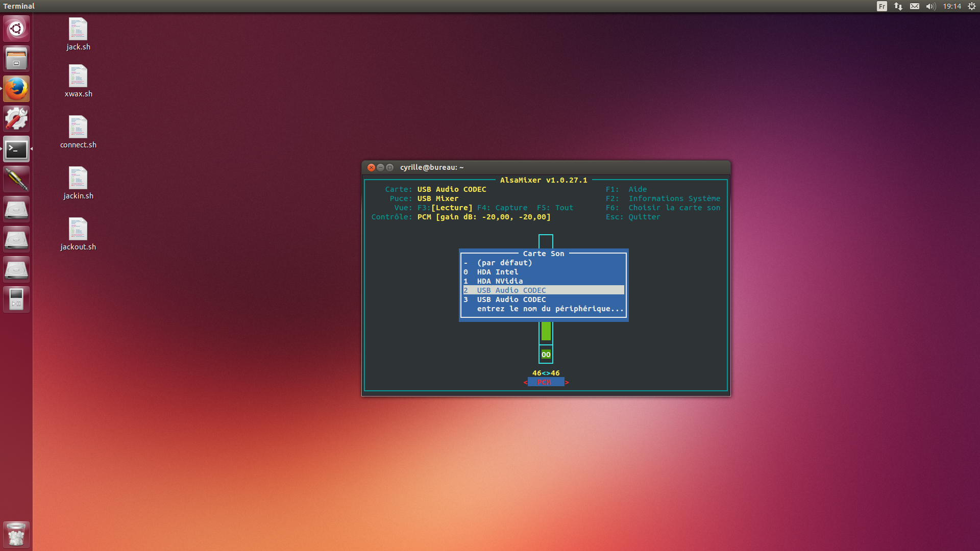Open the Trash in the launcher
The width and height of the screenshot is (980, 551).
coord(16,535)
